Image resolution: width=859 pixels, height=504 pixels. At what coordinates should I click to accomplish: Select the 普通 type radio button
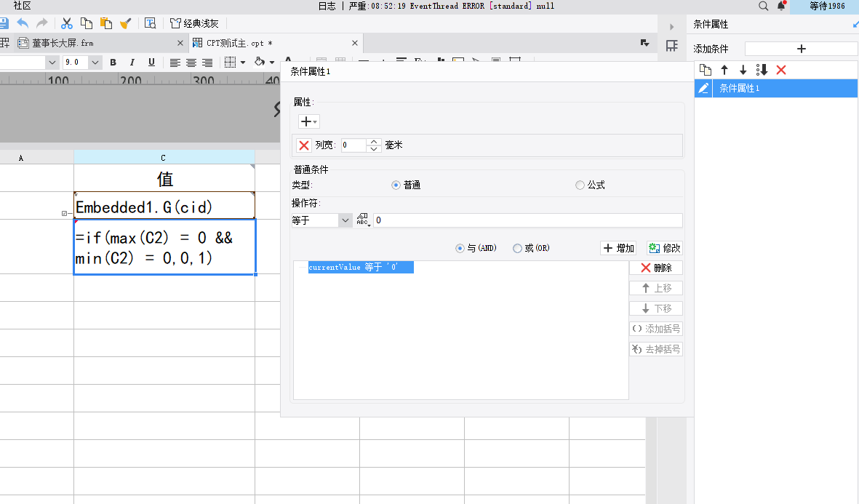(396, 185)
